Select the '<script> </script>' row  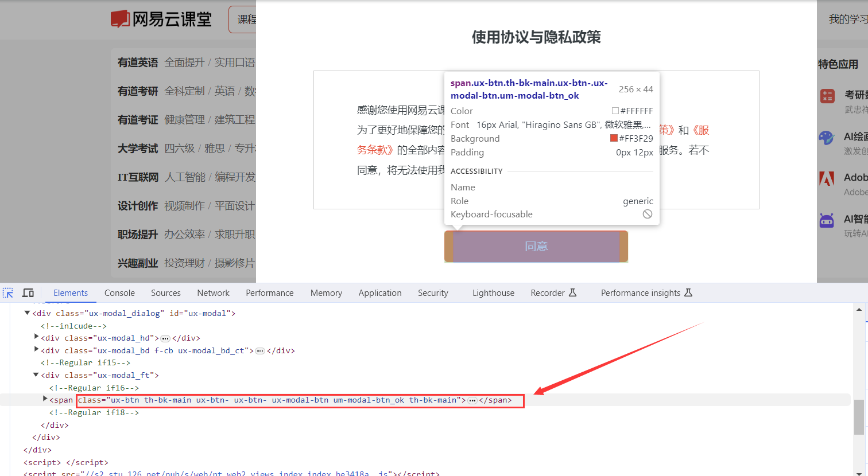tap(66, 462)
